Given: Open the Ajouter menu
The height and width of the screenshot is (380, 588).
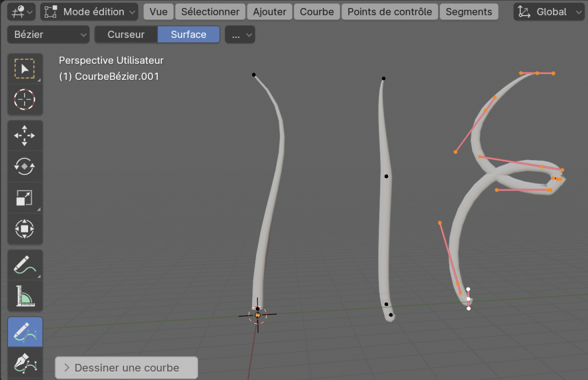Looking at the screenshot, I should (269, 11).
